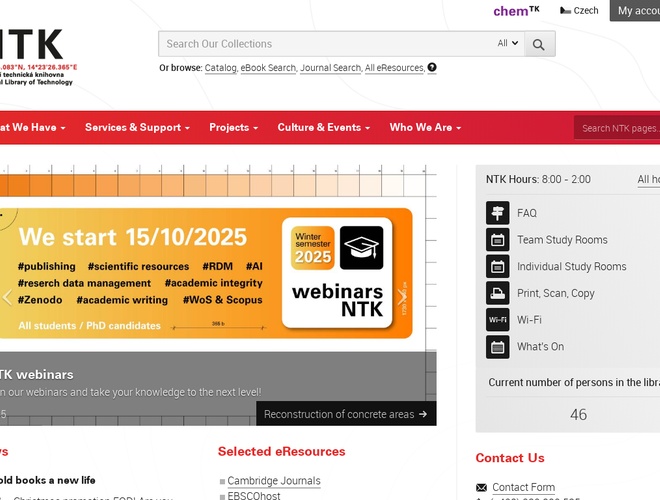Click the Team Study Rooms calendar icon
This screenshot has height=500, width=660.
(497, 240)
